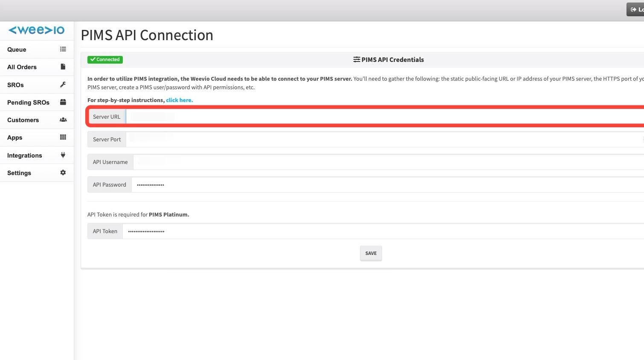Viewport: 644px width, 360px height.
Task: Click the PIMS API Connection page heading
Action: [147, 35]
